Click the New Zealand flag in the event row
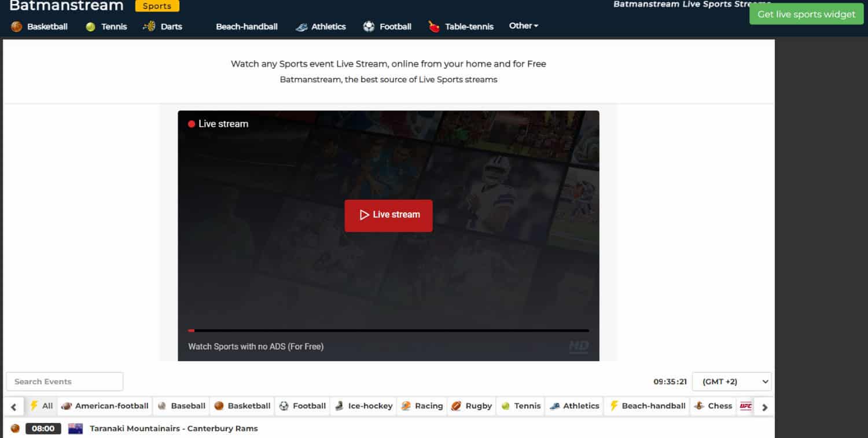This screenshot has width=868, height=438. click(75, 429)
